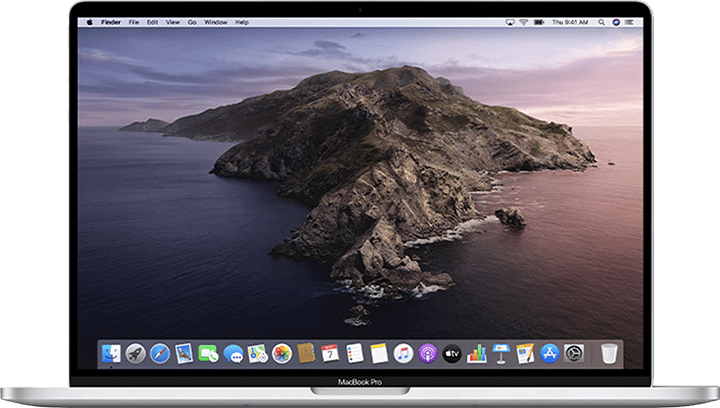Open Notification Center list icon
Screen dimensions: 720x408
pyautogui.click(x=629, y=22)
